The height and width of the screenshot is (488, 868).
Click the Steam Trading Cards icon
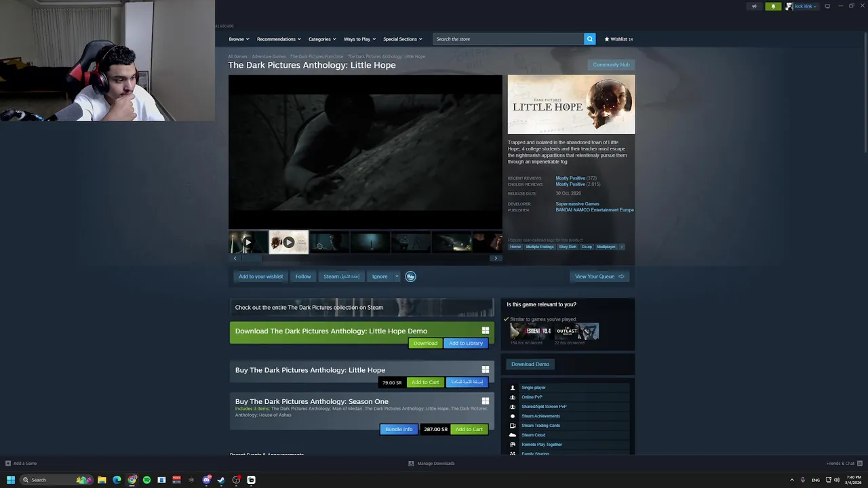point(513,426)
